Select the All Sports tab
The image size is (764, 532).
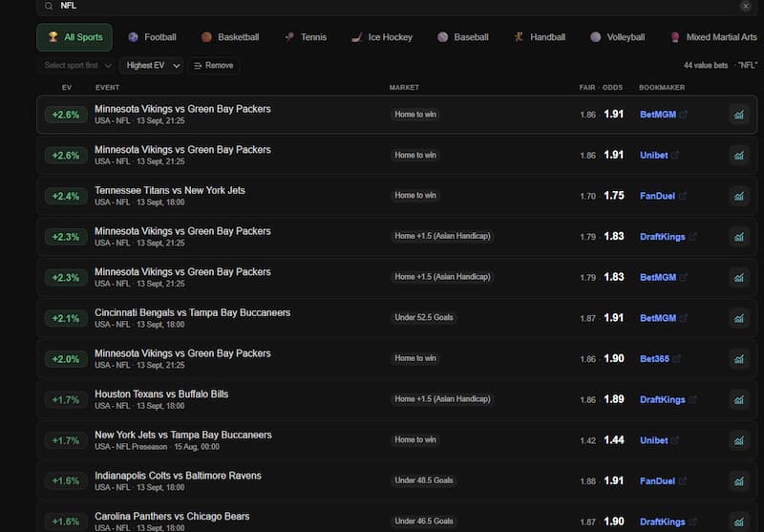click(x=74, y=37)
